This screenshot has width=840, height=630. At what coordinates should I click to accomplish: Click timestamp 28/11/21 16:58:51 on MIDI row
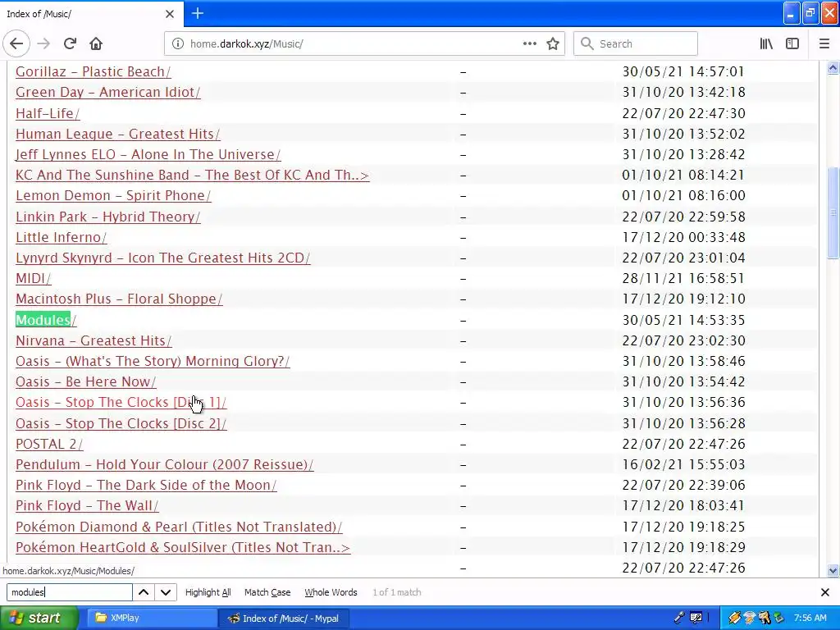pyautogui.click(x=683, y=279)
